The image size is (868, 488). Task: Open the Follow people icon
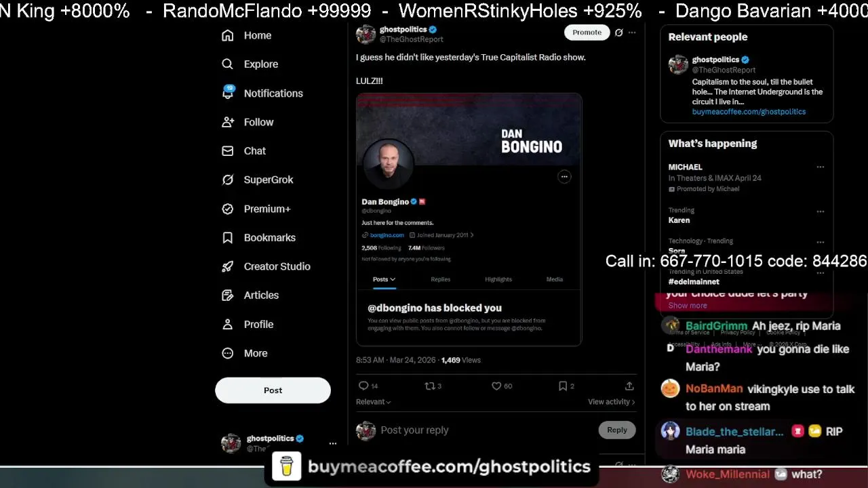[x=228, y=122]
